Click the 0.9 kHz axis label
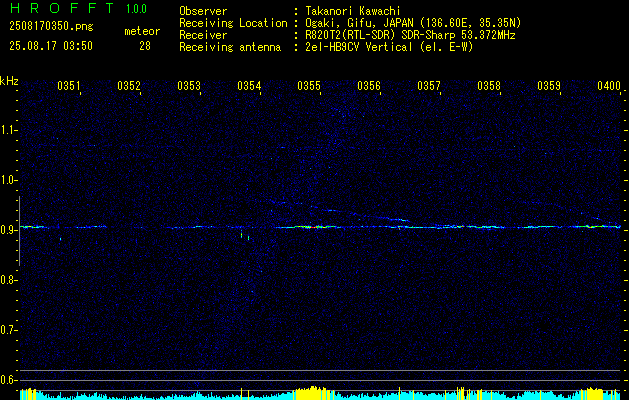The height and width of the screenshot is (400, 629). coord(9,230)
